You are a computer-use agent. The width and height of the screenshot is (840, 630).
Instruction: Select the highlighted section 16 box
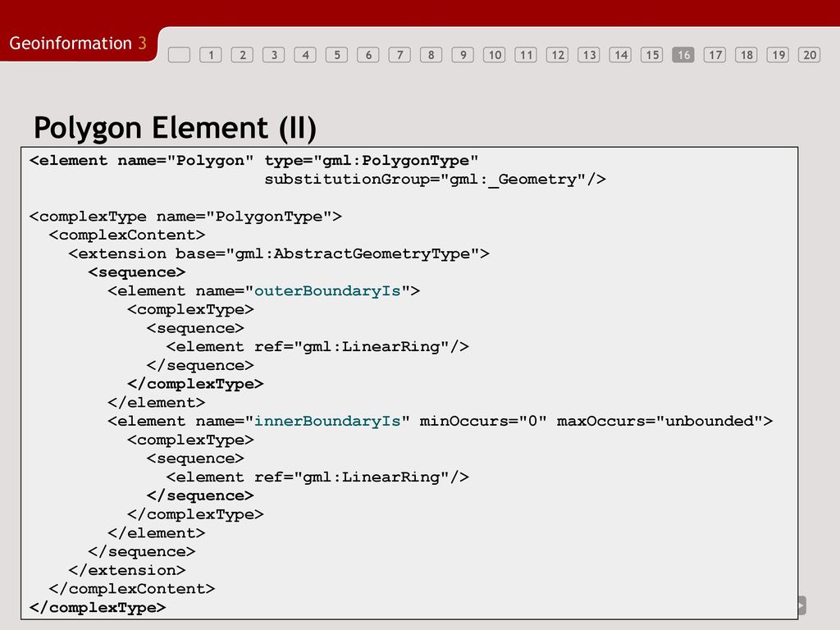coord(683,55)
